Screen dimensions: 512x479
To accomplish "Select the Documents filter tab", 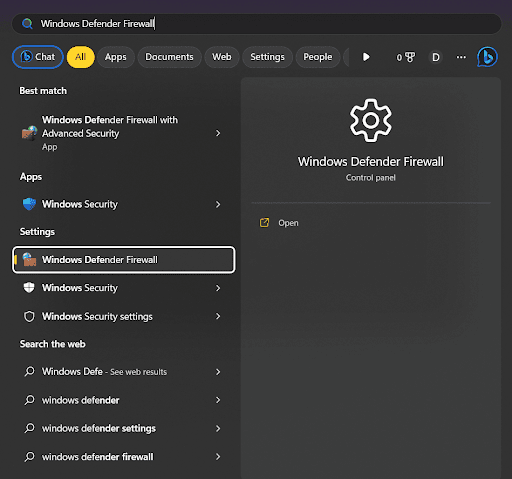I will (169, 57).
